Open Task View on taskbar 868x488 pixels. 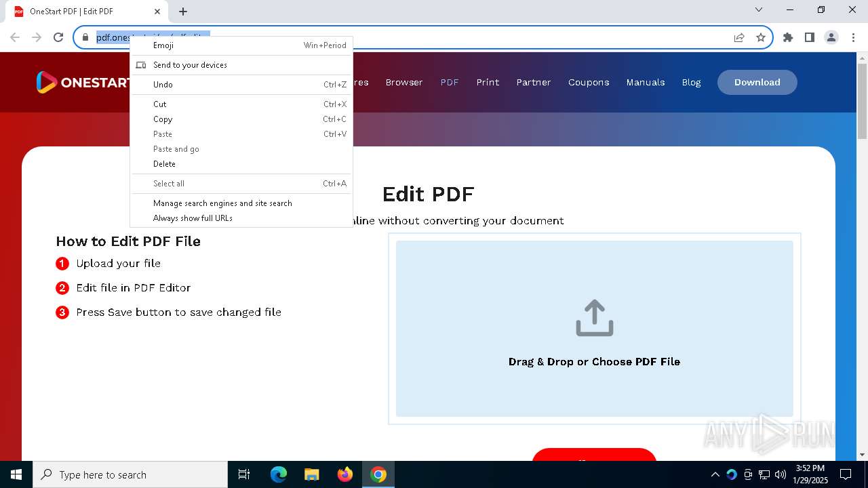point(244,474)
